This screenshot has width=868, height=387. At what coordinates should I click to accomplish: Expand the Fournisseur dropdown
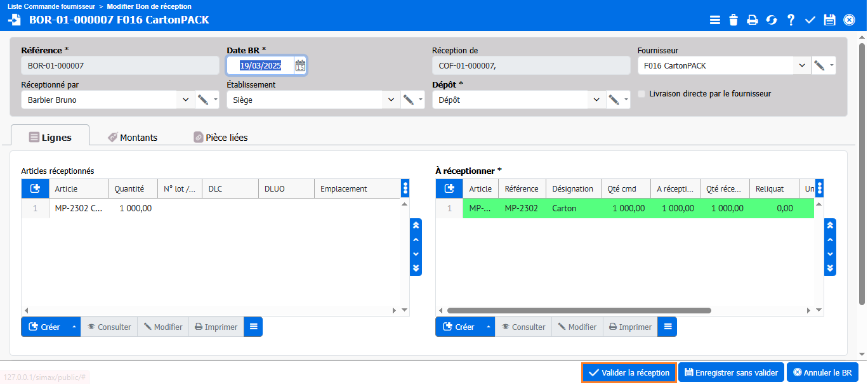[x=802, y=65]
